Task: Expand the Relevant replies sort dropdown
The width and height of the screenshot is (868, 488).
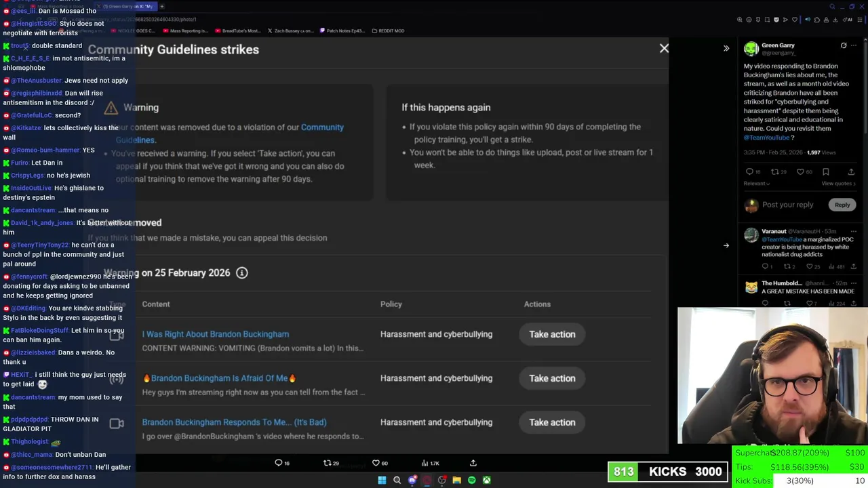Action: (x=757, y=184)
